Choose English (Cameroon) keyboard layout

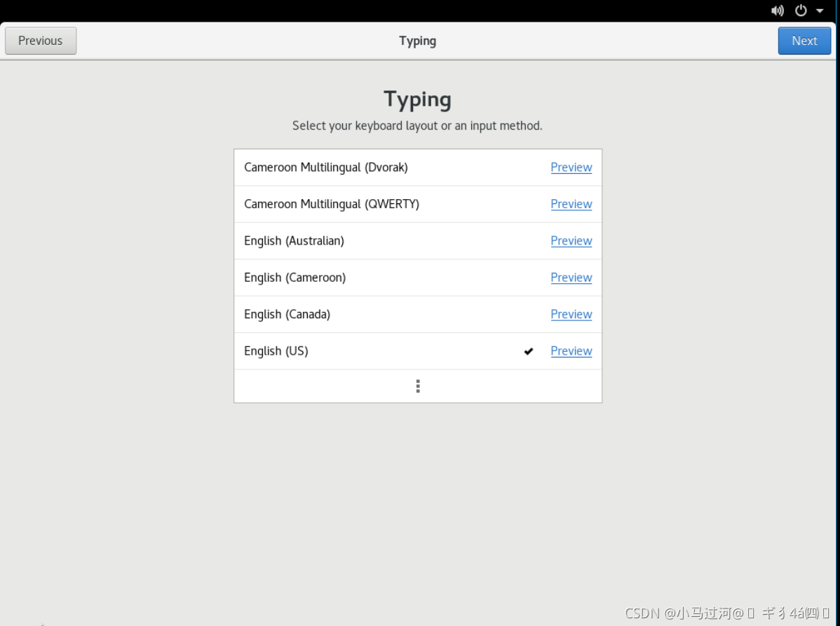pyautogui.click(x=418, y=278)
